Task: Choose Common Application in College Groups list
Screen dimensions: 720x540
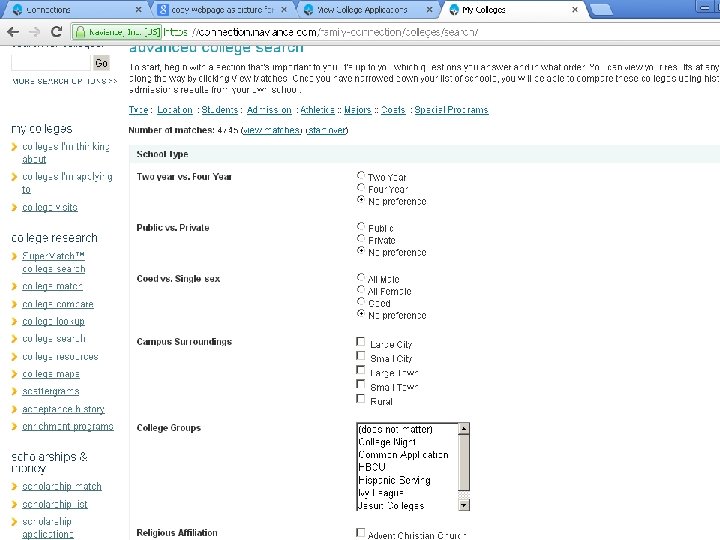Action: (x=408, y=455)
